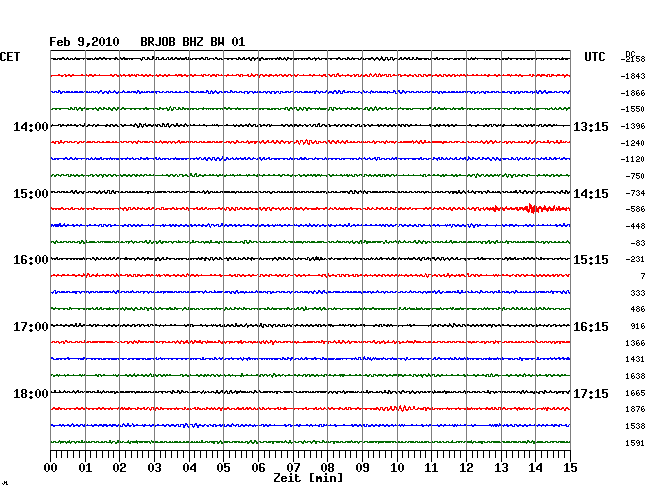Click the DC offset value "-750"
Image resolution: width=650 pixels, height=494 pixels.
click(635, 176)
